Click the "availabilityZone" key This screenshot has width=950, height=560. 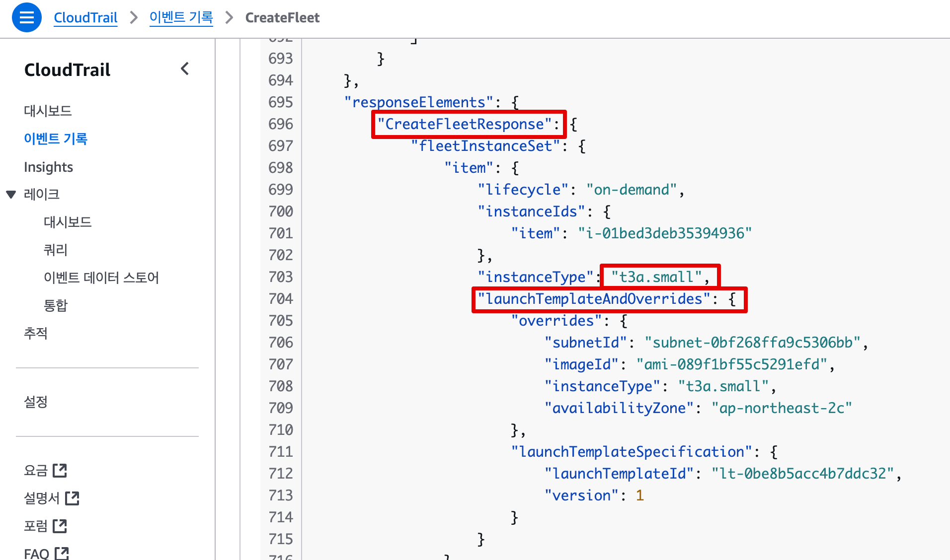coord(619,408)
